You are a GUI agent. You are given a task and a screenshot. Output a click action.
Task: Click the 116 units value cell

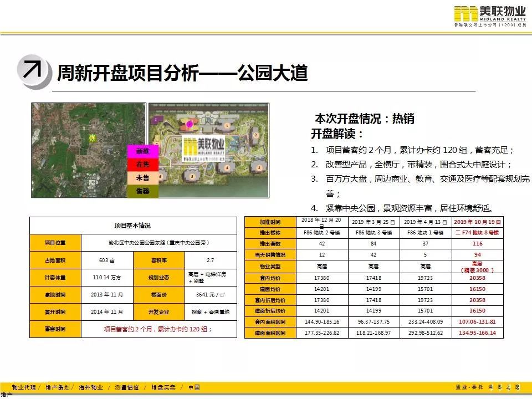477,244
